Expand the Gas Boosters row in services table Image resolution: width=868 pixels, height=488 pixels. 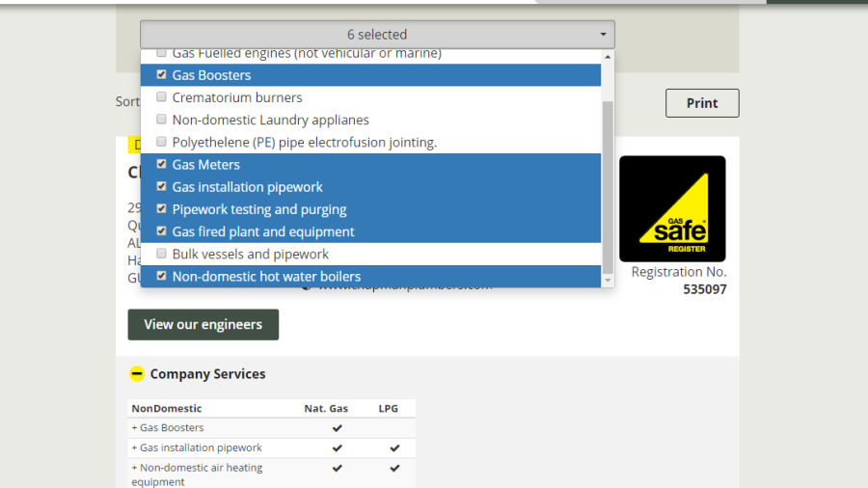[168, 428]
